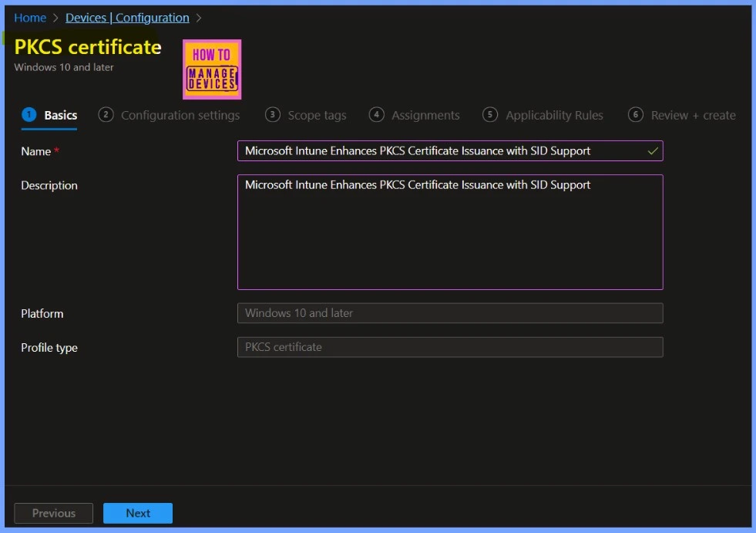This screenshot has width=756, height=533.
Task: Click the Platform label
Action: pyautogui.click(x=42, y=314)
